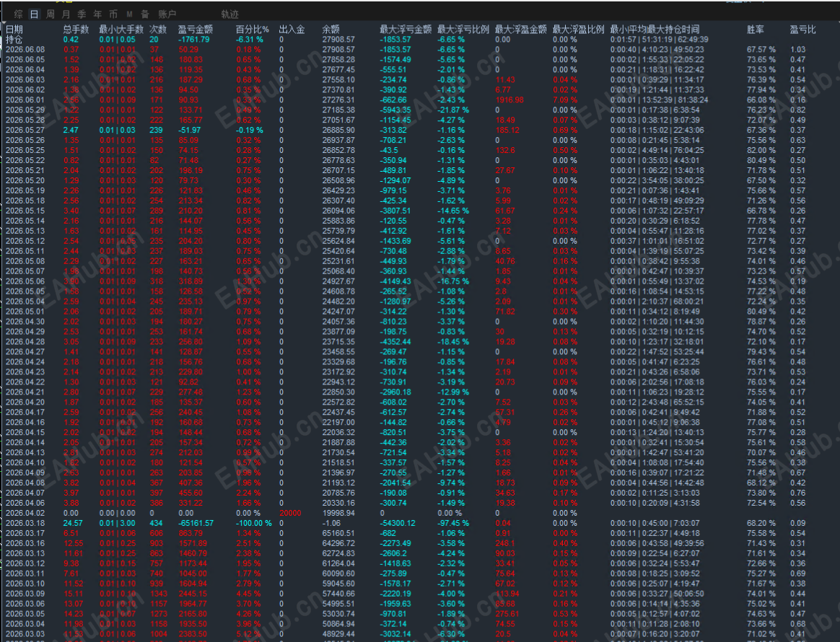This screenshot has width=840, height=642.
Task: Click the -21.87 % floating loss ratio
Action: pos(453,110)
